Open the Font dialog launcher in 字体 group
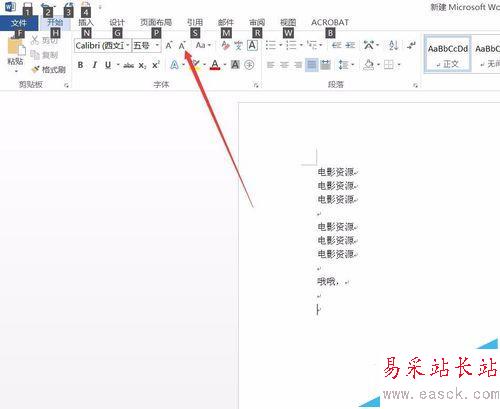Screen dimensions: 500x409 coord(256,85)
